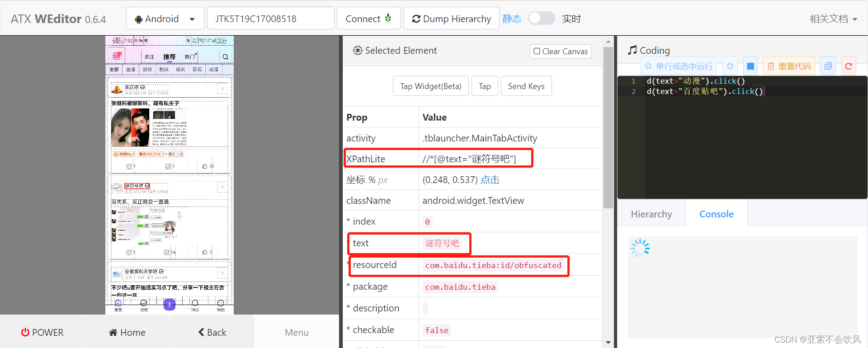Click the Tap button

click(x=485, y=86)
